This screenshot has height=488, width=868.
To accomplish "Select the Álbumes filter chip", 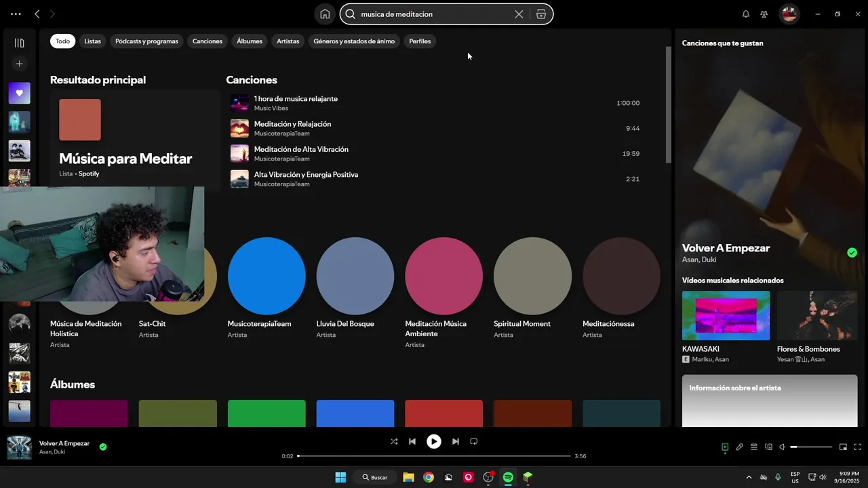I will tap(250, 41).
